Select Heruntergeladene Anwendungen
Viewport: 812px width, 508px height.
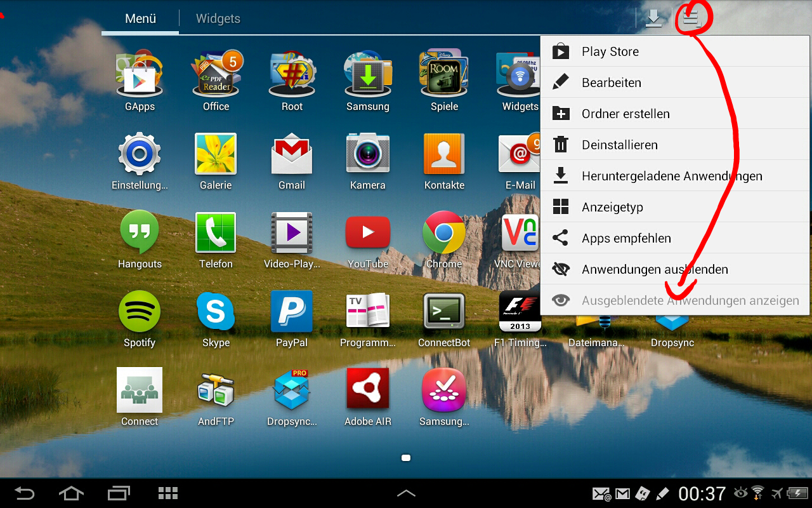pyautogui.click(x=675, y=176)
